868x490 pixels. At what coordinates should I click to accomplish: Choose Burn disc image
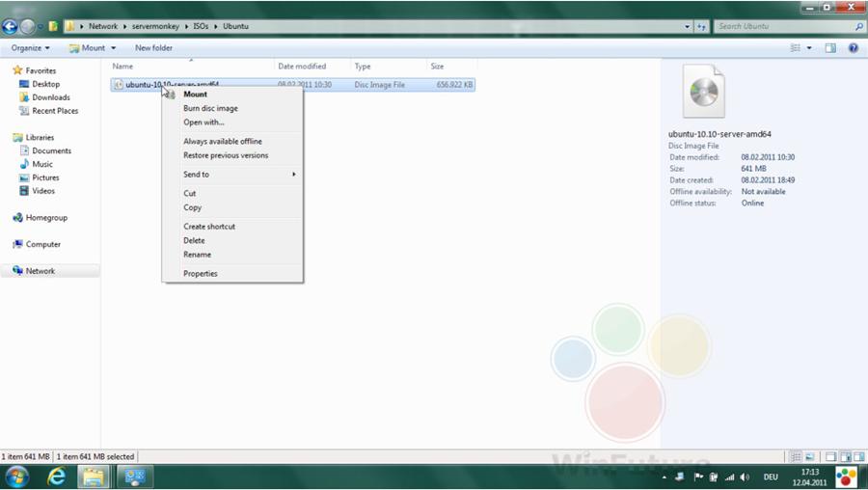click(x=210, y=109)
